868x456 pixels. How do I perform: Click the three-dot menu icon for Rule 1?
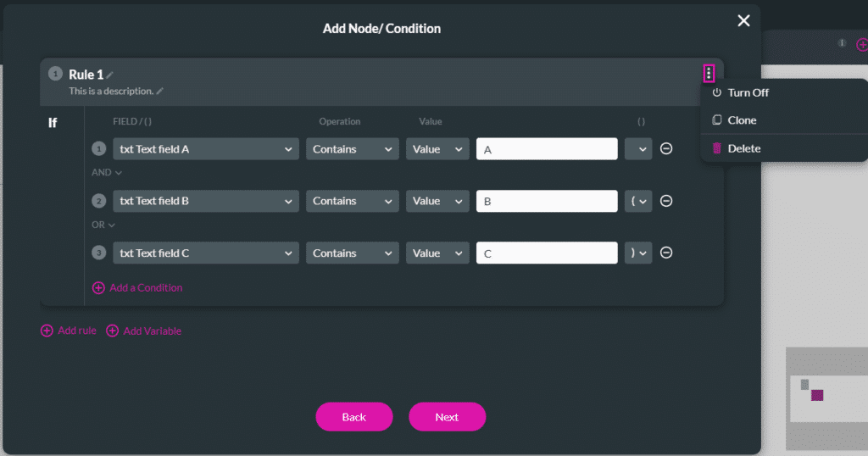[709, 75]
